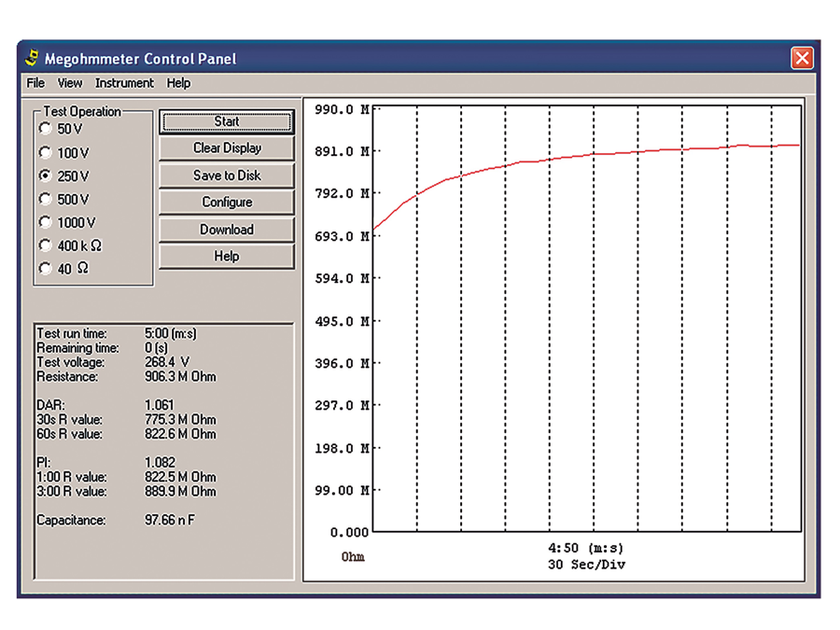Open the View menu
This screenshot has width=840, height=630.
70,83
